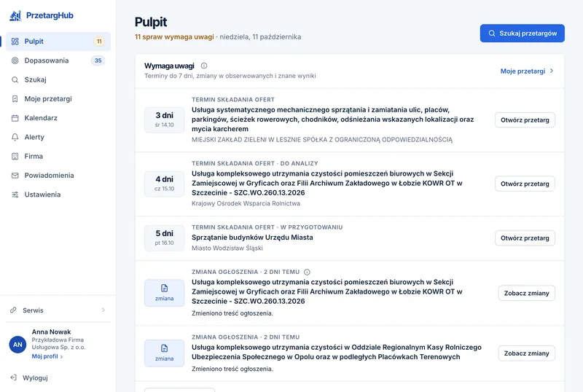This screenshot has width=583, height=392.
Task: Click the Ustawienia sliders icon
Action: 15,195
